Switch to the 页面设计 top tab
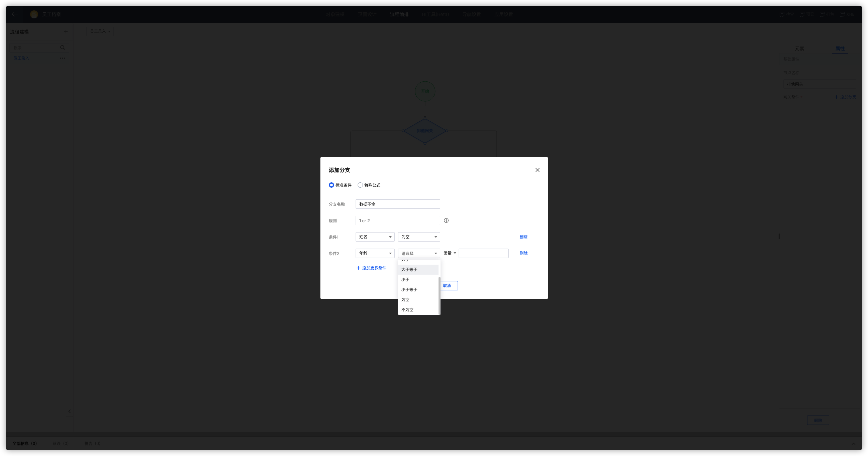Screen dimensions: 868x456 pos(367,15)
